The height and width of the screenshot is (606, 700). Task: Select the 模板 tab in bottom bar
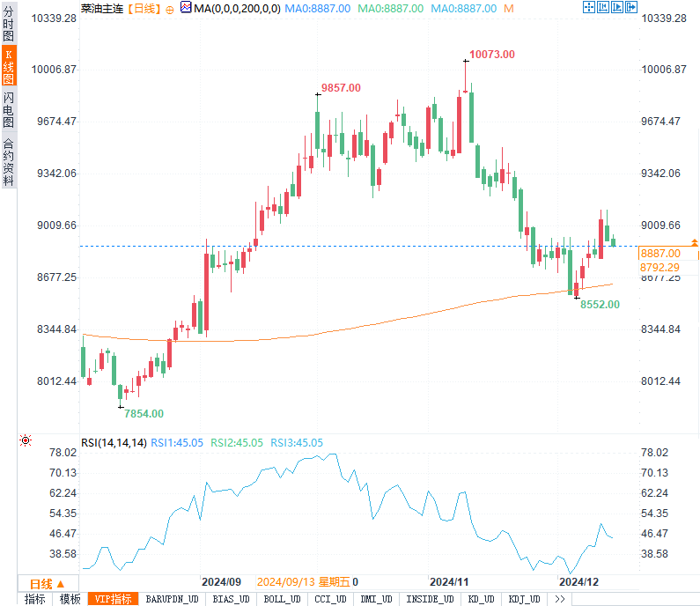(70, 599)
